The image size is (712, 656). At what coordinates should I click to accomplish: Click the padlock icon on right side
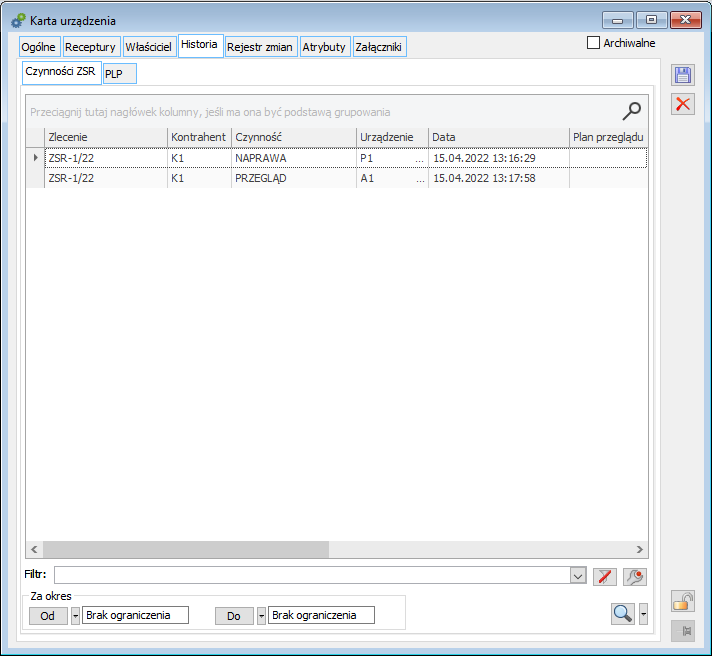683,601
